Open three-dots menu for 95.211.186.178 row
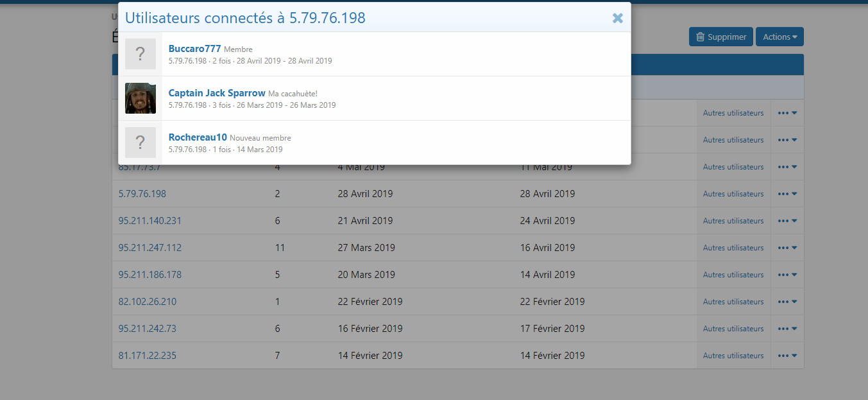 coord(787,275)
